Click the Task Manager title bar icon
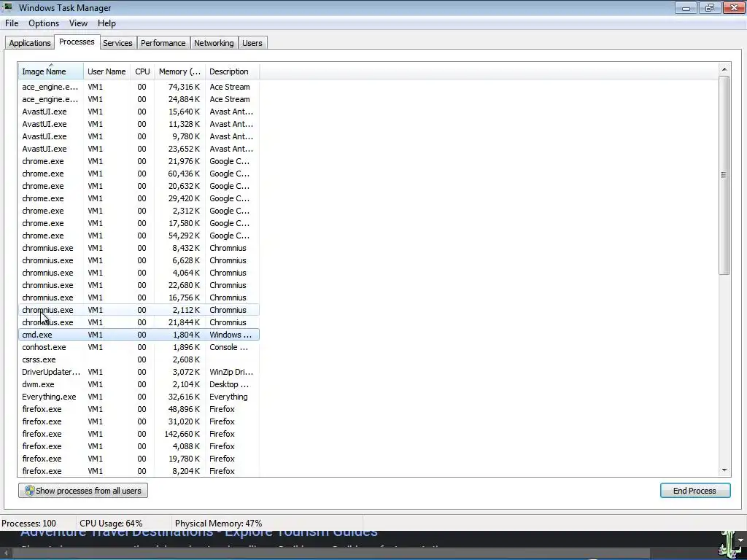 pyautogui.click(x=7, y=7)
